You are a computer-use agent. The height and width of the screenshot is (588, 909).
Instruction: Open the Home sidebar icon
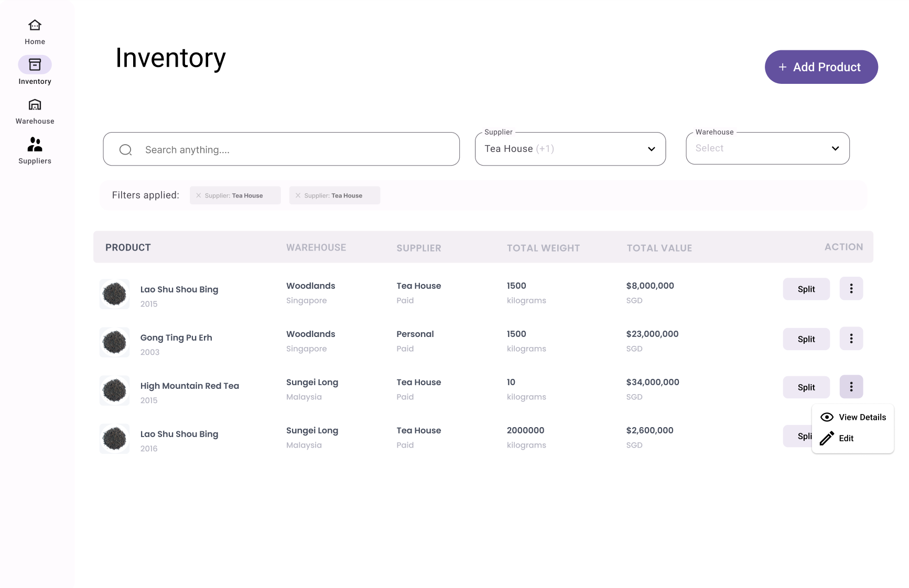(35, 25)
